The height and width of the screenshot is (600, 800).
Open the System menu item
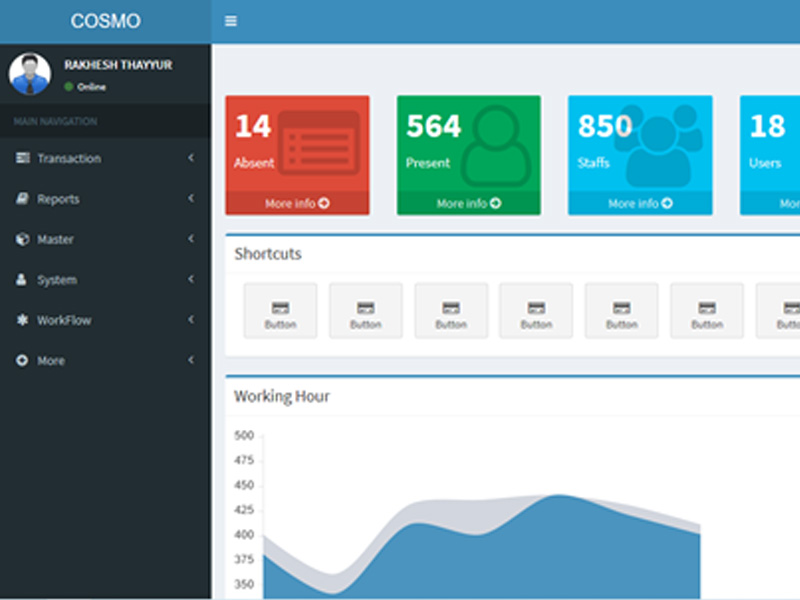pyautogui.click(x=57, y=280)
